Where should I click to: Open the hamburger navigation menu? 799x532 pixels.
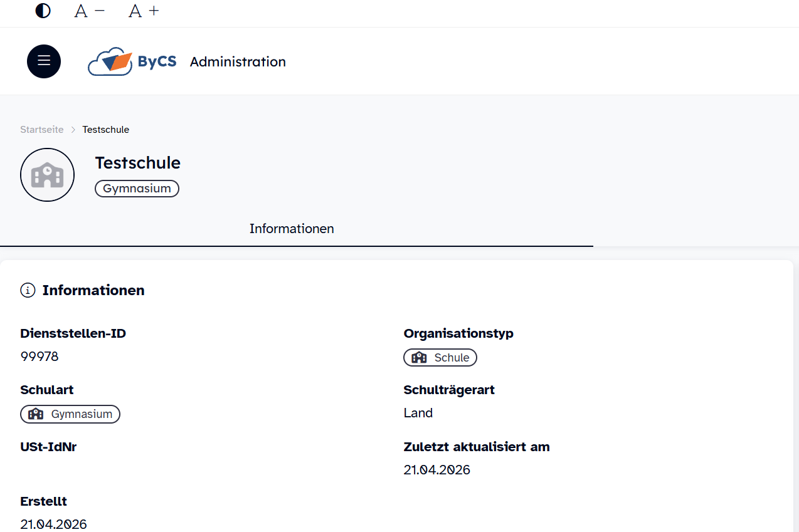coord(43,61)
